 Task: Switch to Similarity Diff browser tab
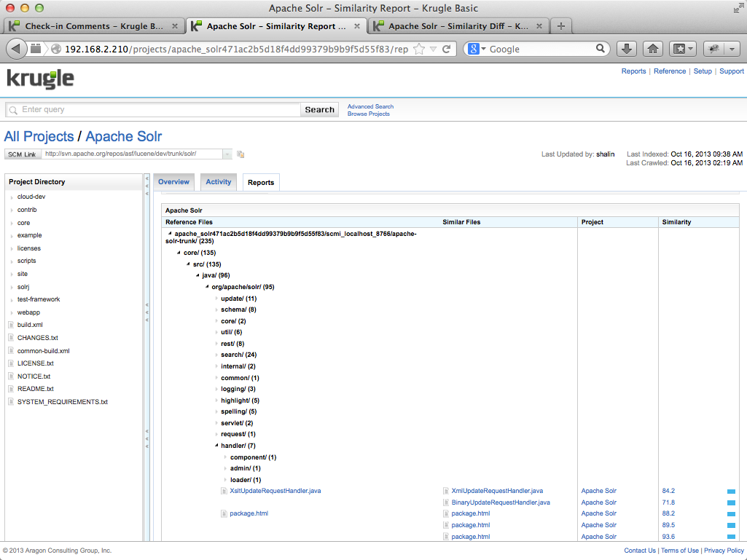(x=458, y=26)
